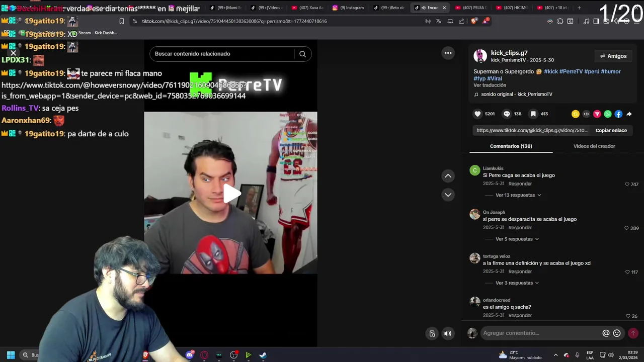This screenshot has width=644, height=362.
Task: Open a new browser tab with plus
Action: 579,8
